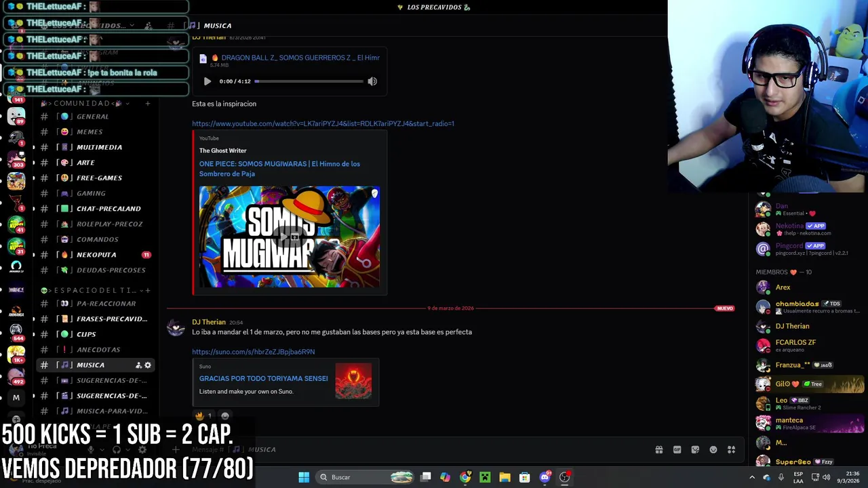Open server with 1K+ notification badge

click(16, 354)
